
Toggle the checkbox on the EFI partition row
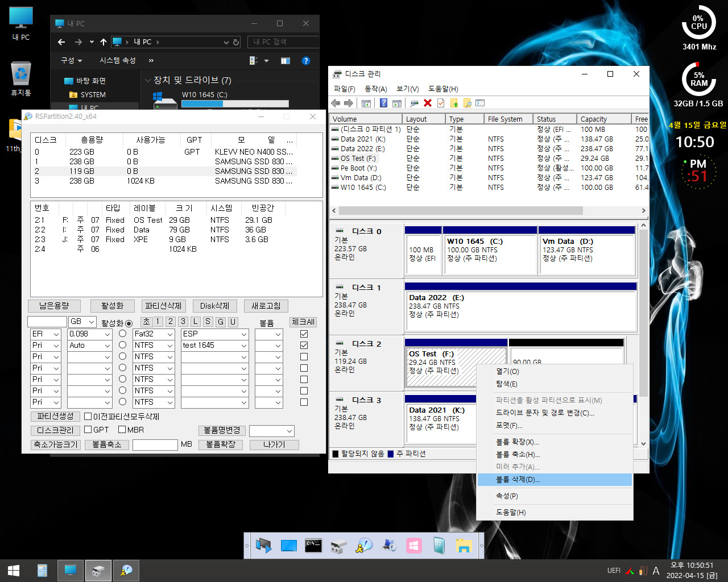pyautogui.click(x=304, y=334)
